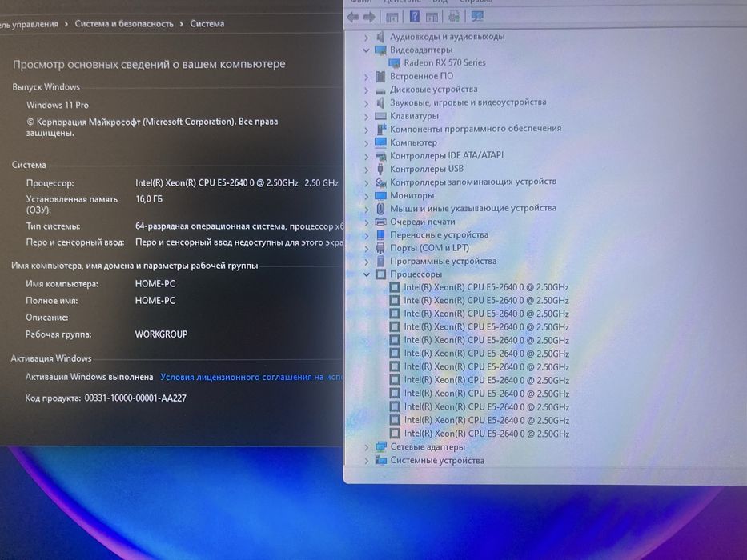Expand the Сетевые адаптеры category

(x=367, y=447)
